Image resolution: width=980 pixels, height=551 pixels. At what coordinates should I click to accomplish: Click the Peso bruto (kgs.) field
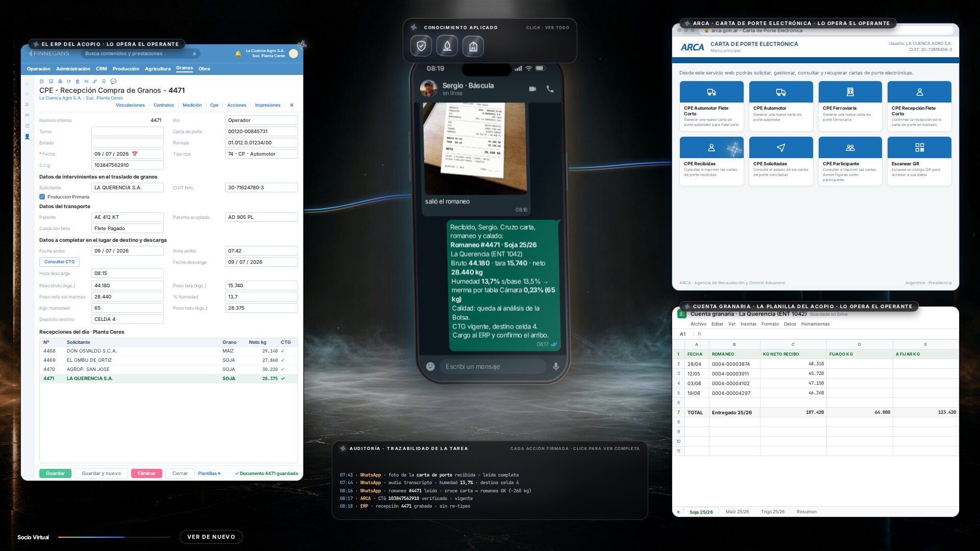[x=128, y=286]
